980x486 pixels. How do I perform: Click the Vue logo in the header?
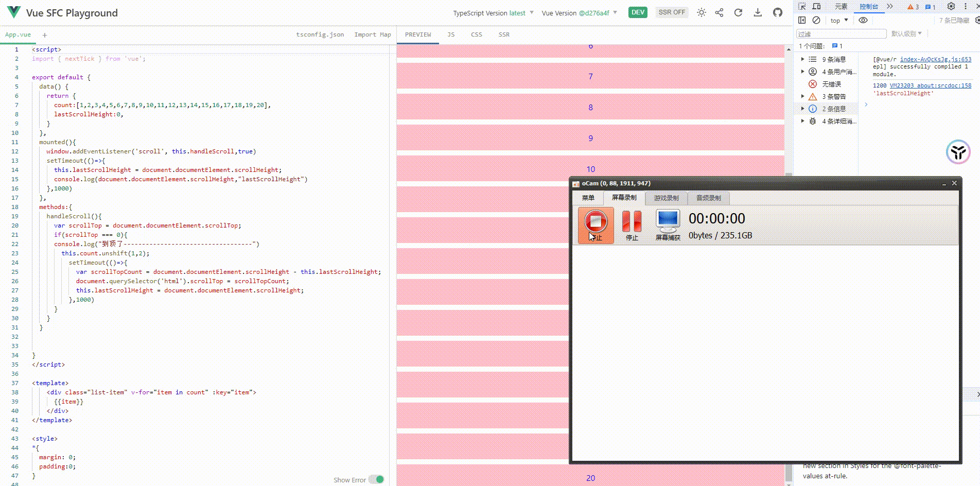tap(14, 12)
